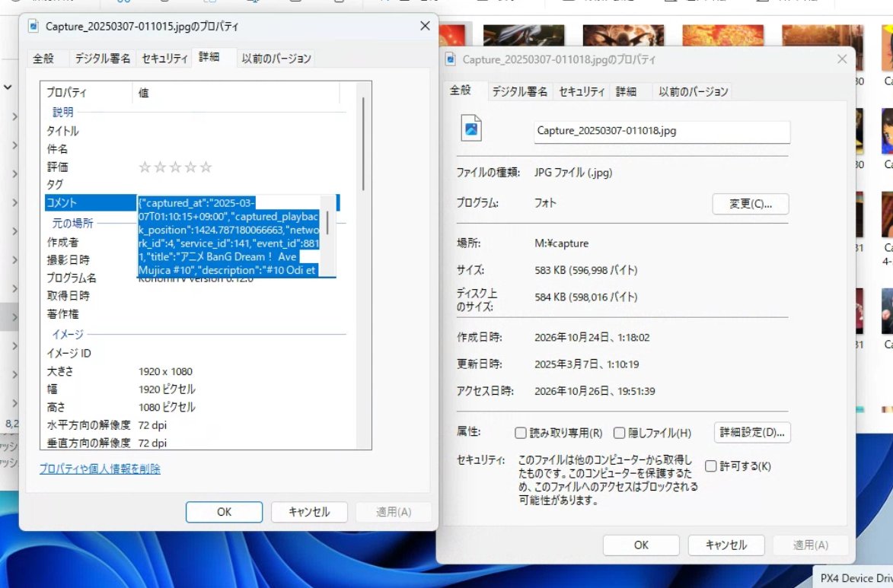Click the アクセス日時 date value

(x=595, y=391)
